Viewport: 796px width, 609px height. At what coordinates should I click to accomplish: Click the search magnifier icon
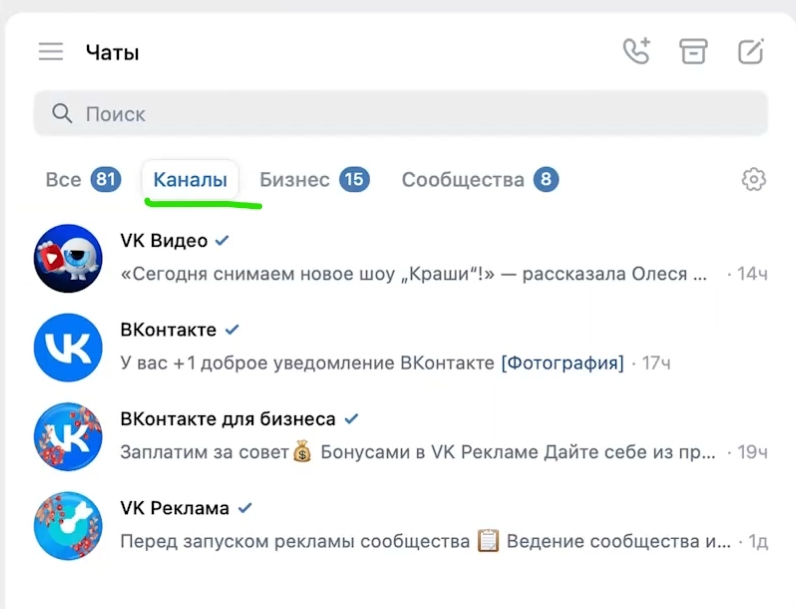(62, 113)
